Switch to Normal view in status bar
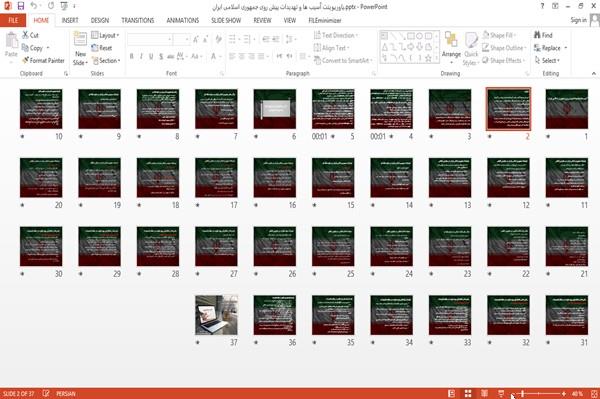Image resolution: width=600 pixels, height=399 pixels. (x=451, y=394)
